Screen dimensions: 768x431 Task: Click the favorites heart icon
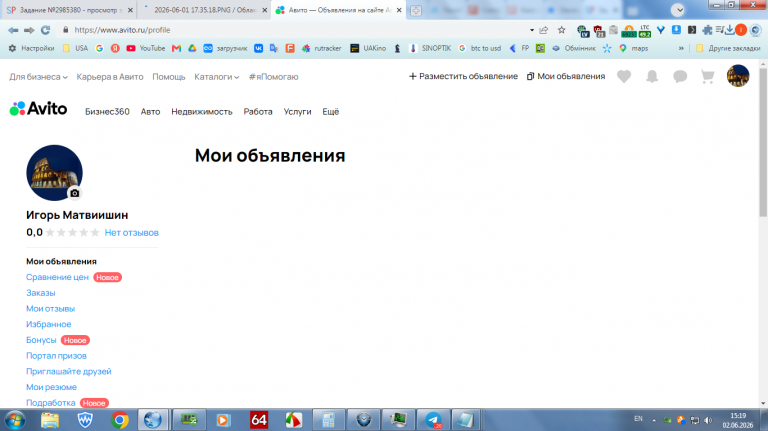(x=624, y=76)
